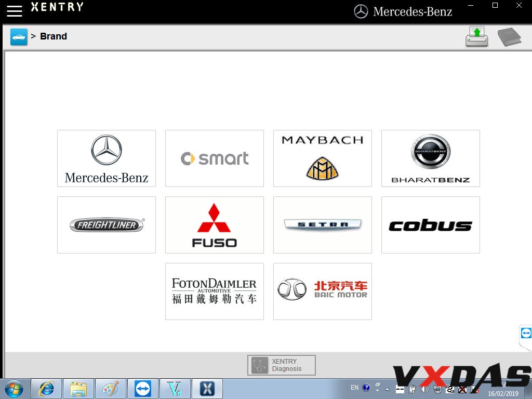
Task: Click the crossed-out red X tray icon
Action: pyautogui.click(x=462, y=389)
